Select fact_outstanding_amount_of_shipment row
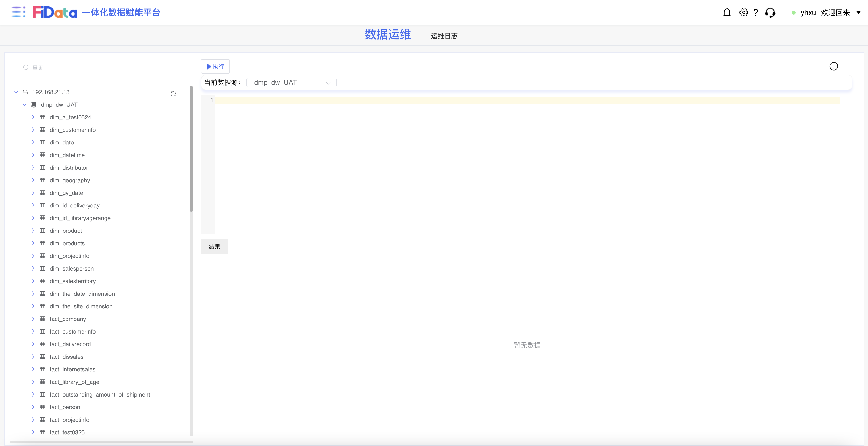 pyautogui.click(x=100, y=395)
